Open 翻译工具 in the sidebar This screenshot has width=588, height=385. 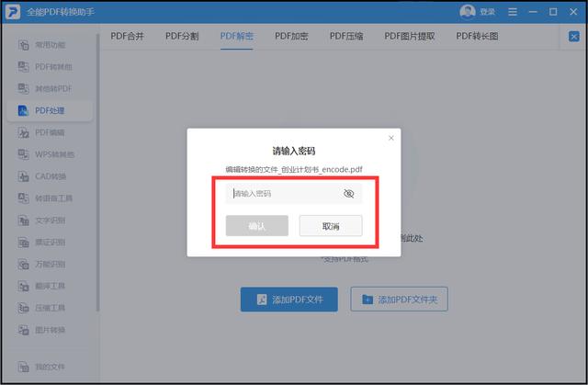tap(50, 286)
